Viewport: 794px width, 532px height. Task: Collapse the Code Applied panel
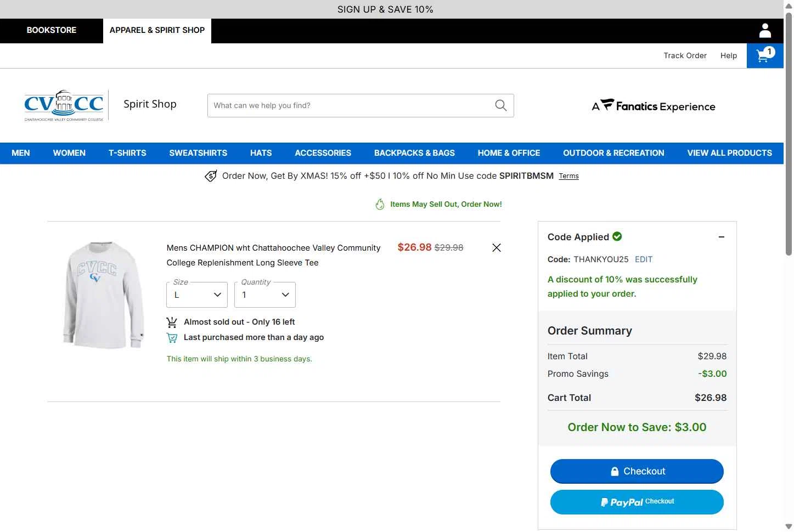point(722,237)
